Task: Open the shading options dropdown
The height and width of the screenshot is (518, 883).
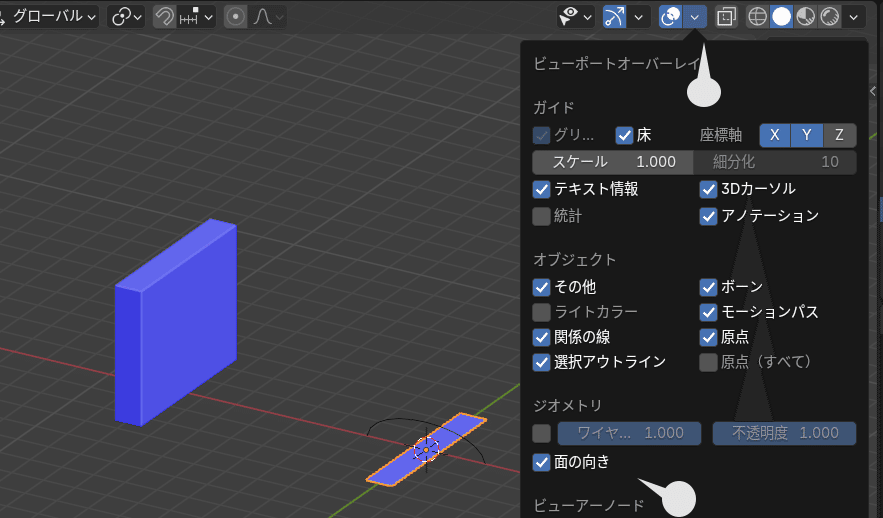Action: pos(854,17)
